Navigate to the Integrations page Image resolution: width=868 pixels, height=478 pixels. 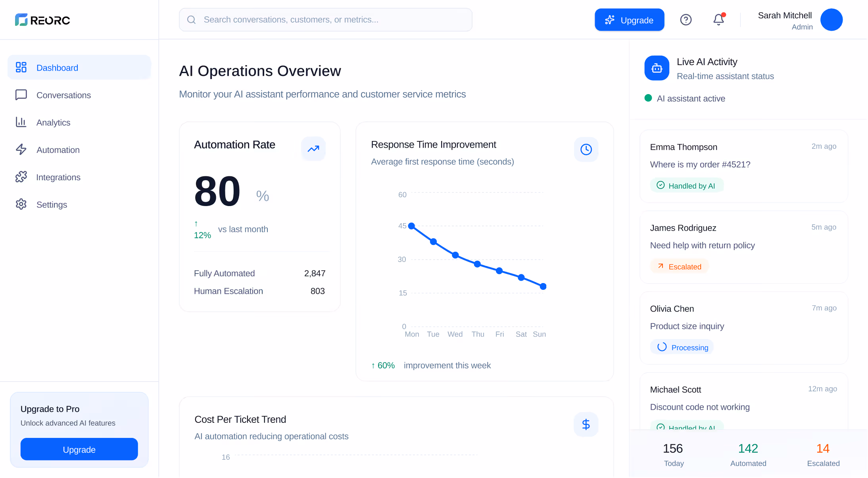pos(58,177)
